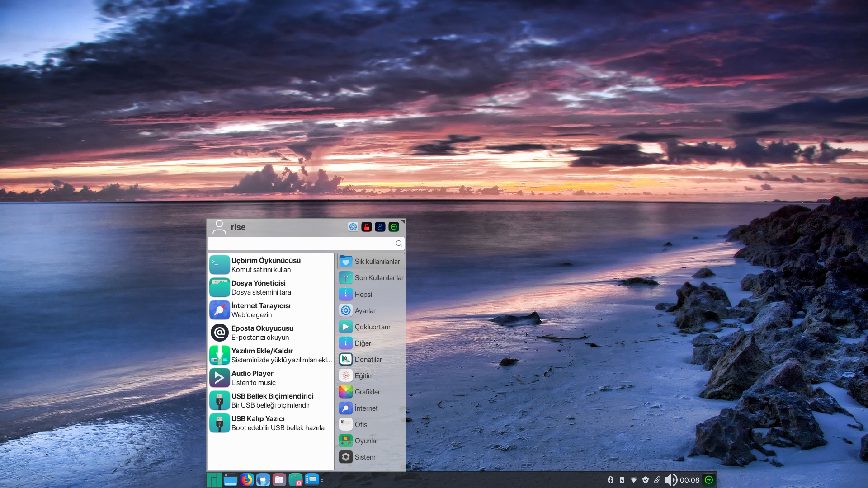Lock the screen with the red padlock icon
868x488 pixels.
367,227
